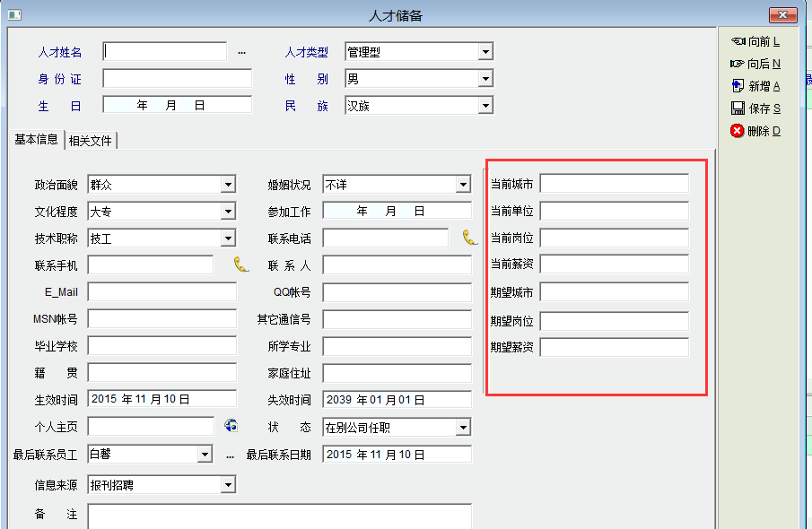Click the globe icon beside 个人主页

(231, 426)
